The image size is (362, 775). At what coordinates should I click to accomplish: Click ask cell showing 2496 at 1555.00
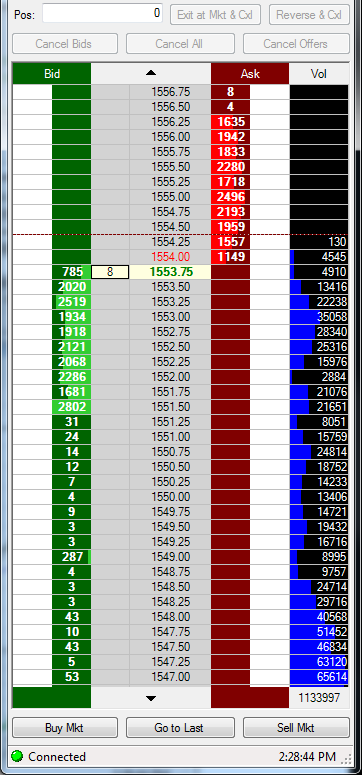coord(230,197)
